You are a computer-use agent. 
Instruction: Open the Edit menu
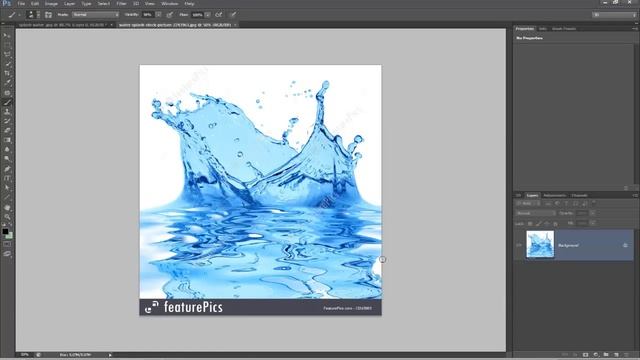[35, 4]
